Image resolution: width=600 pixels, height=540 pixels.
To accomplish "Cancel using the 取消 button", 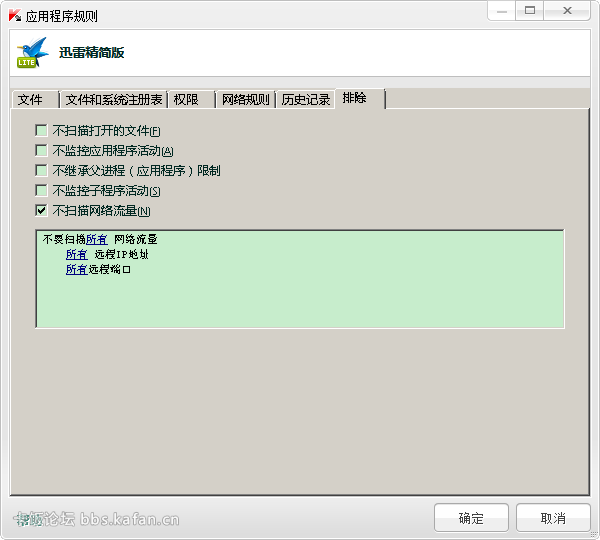I will 553,518.
